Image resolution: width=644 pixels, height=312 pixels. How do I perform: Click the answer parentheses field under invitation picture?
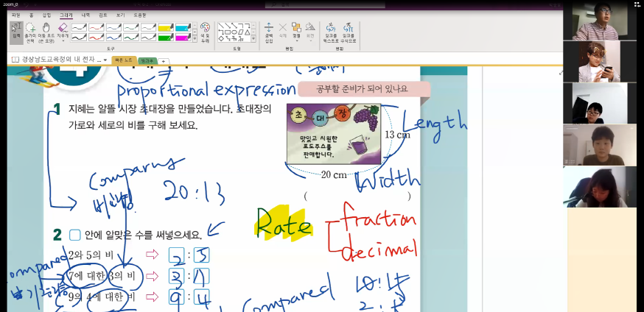(x=357, y=196)
